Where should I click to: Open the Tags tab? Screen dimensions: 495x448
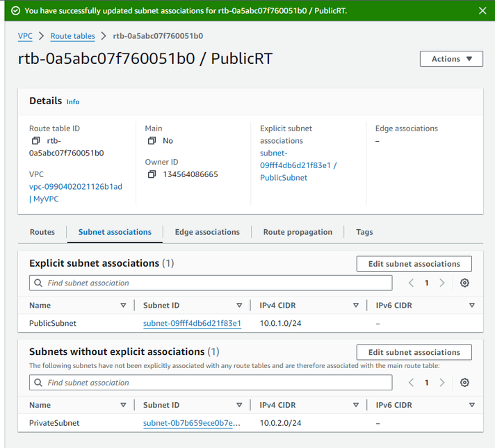click(364, 232)
